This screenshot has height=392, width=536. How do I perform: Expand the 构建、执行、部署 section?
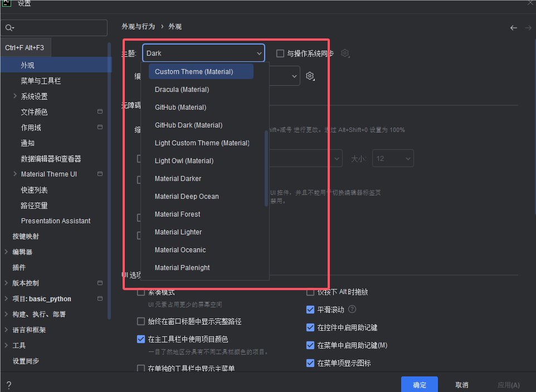[6, 314]
